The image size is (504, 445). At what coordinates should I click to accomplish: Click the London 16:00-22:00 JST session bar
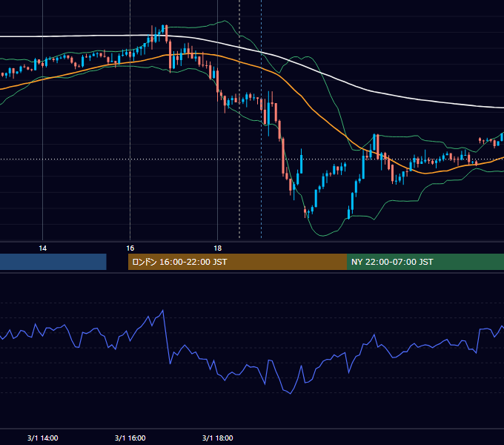[x=237, y=262]
